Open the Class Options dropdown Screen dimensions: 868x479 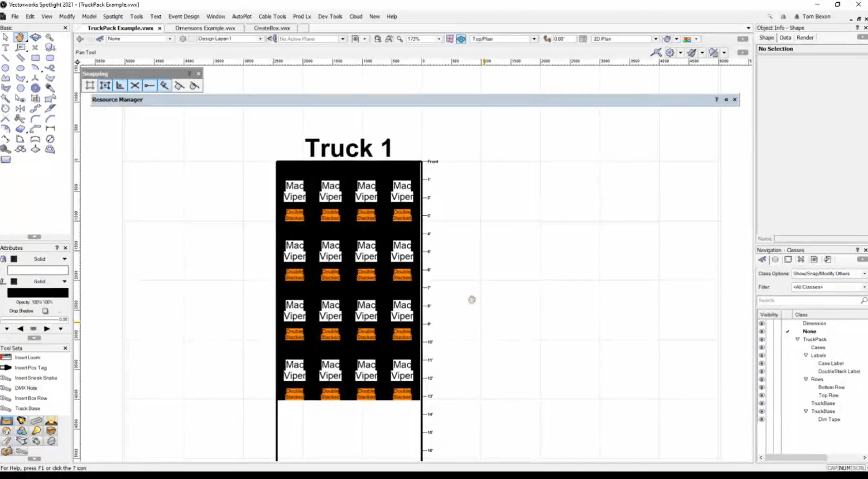[x=829, y=274]
